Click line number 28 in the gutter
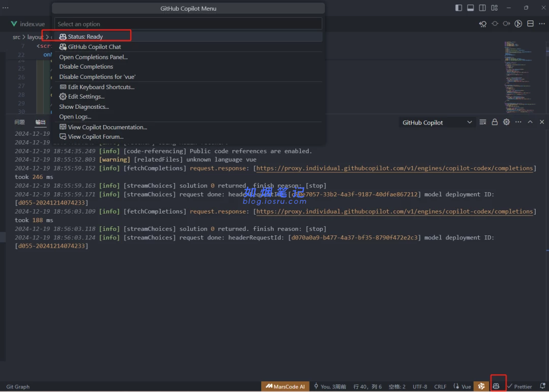 [x=21, y=95]
